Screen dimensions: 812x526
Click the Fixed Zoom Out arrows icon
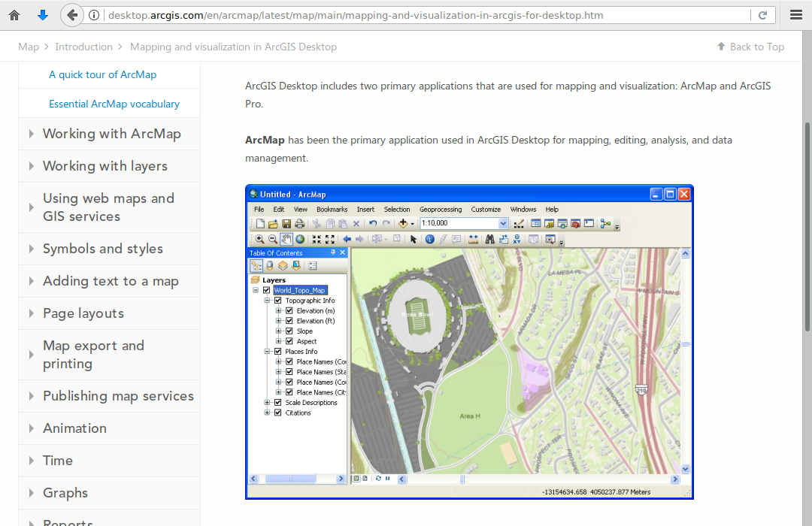point(330,239)
